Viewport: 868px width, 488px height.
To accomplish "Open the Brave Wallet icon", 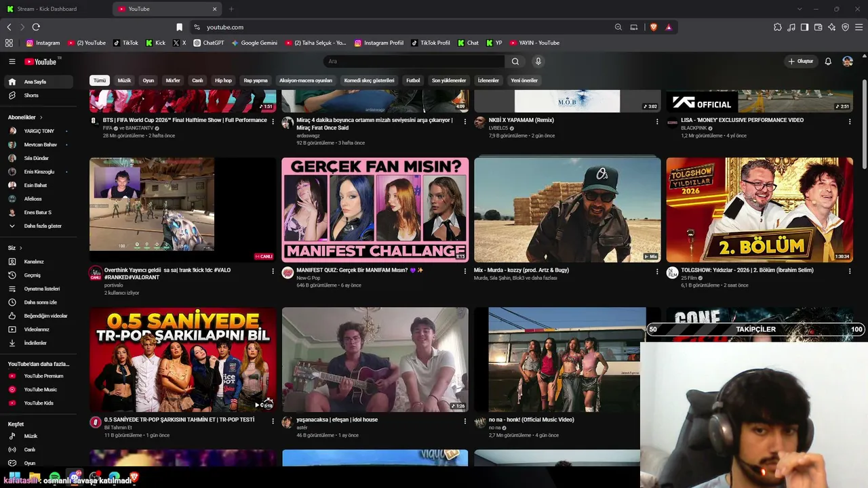I will click(x=818, y=27).
